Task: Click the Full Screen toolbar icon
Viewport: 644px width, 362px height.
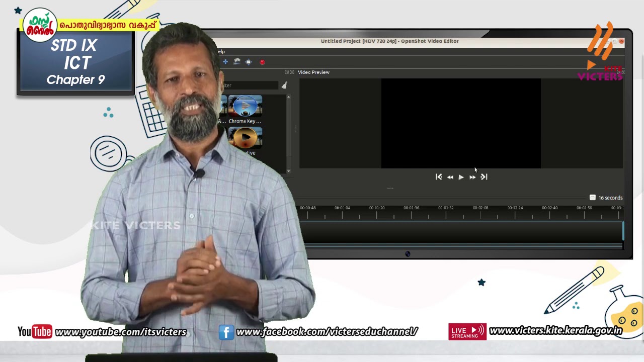Action: (249, 62)
